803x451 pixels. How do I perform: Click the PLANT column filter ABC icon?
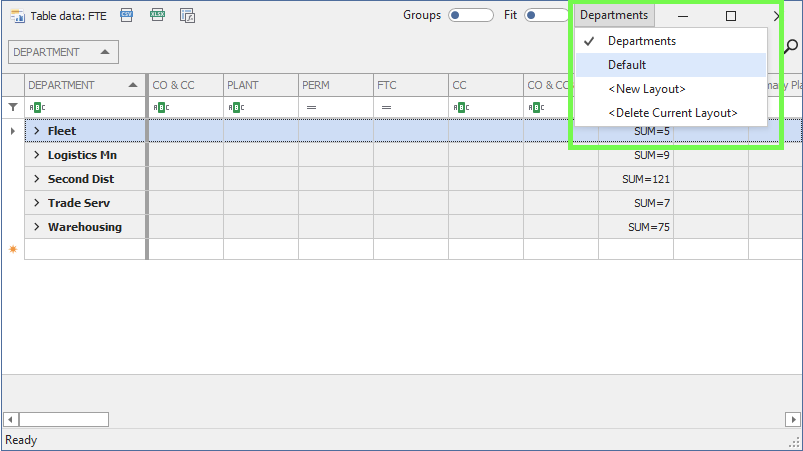pos(235,107)
